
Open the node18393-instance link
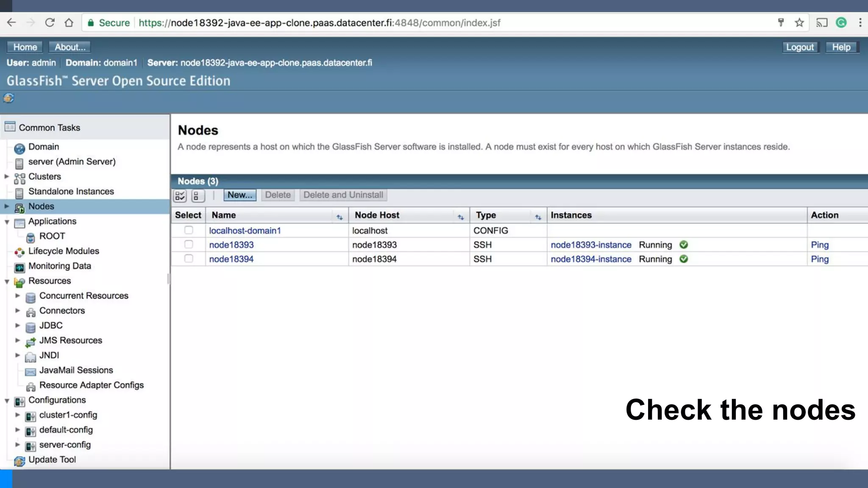[591, 245]
